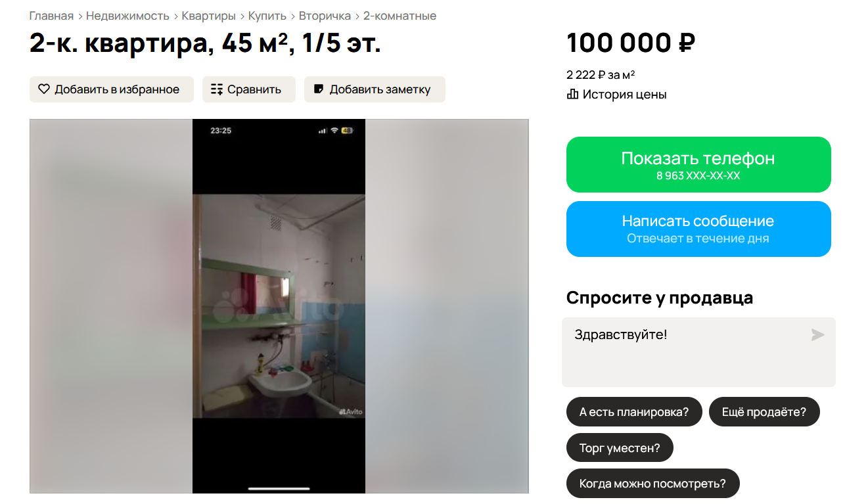Select 'Когда можно посмотреть?' suggestion
The image size is (845, 504).
coord(652,484)
